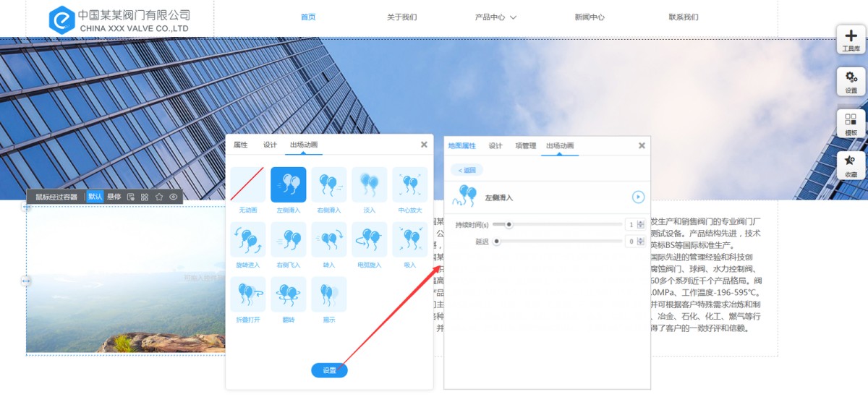Open the 工具库 toolbox panel

[851, 40]
